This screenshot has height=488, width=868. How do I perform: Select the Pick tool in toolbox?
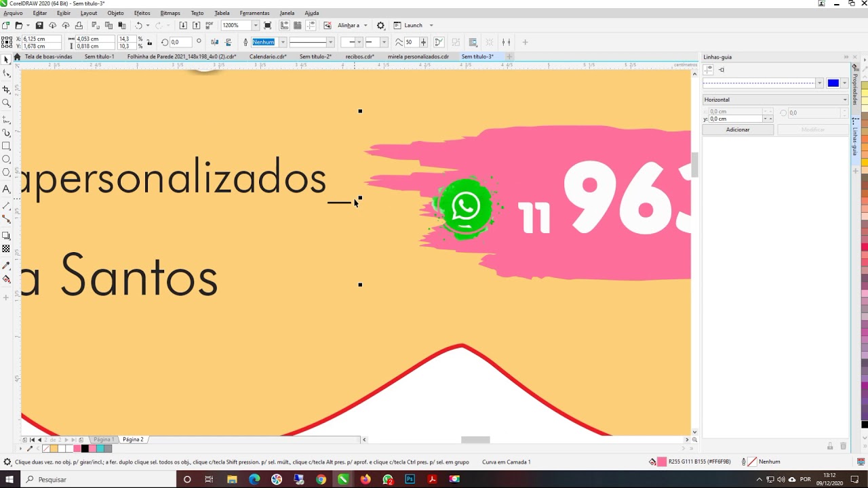tap(6, 60)
